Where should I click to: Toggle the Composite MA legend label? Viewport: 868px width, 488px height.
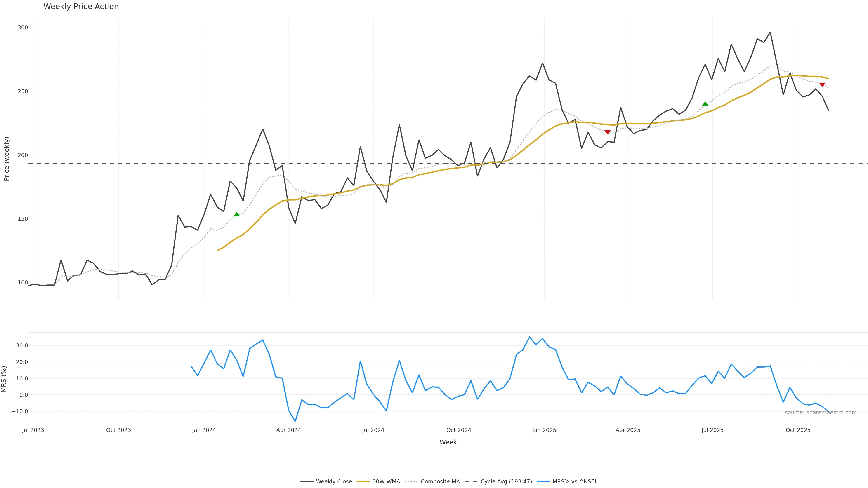tap(440, 482)
